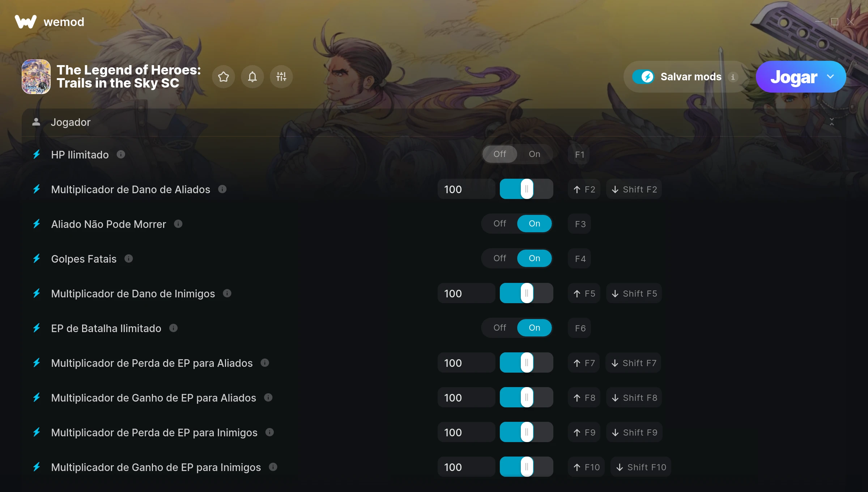
Task: Open the notifications bell icon
Action: click(x=252, y=77)
